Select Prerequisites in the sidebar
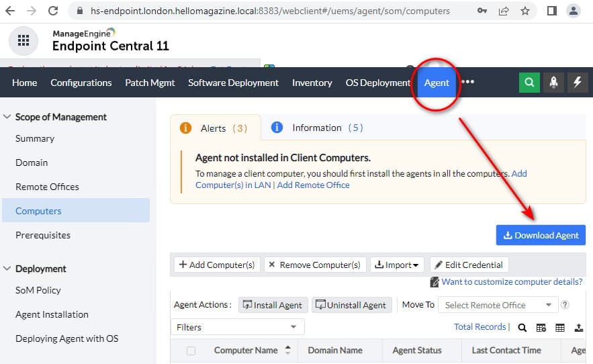Viewport: 593px width, 364px height. pos(43,235)
